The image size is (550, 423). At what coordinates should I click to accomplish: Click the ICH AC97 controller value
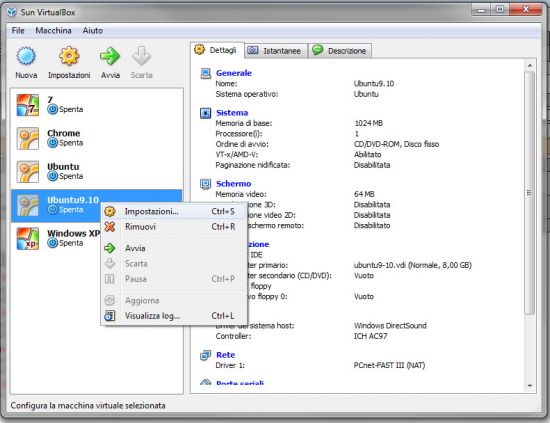pos(370,336)
